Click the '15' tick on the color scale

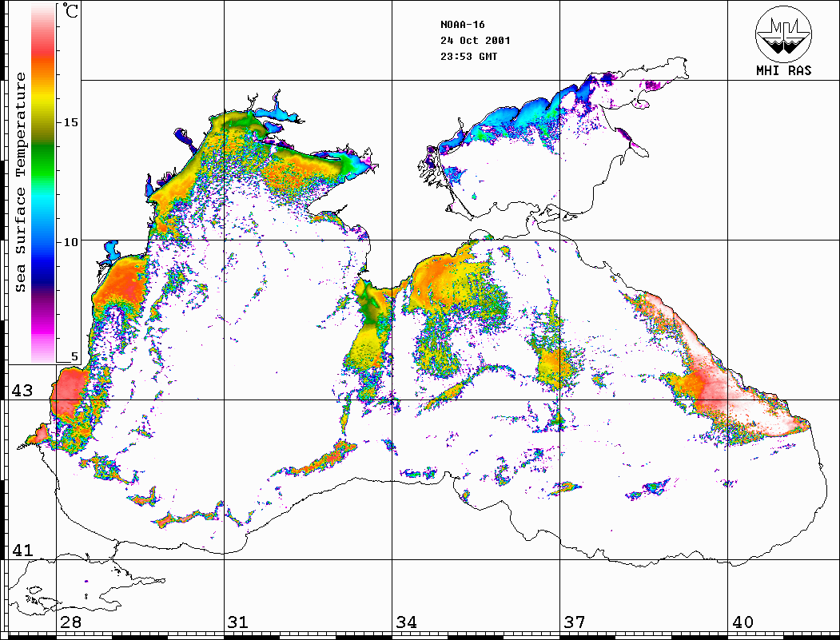point(70,122)
